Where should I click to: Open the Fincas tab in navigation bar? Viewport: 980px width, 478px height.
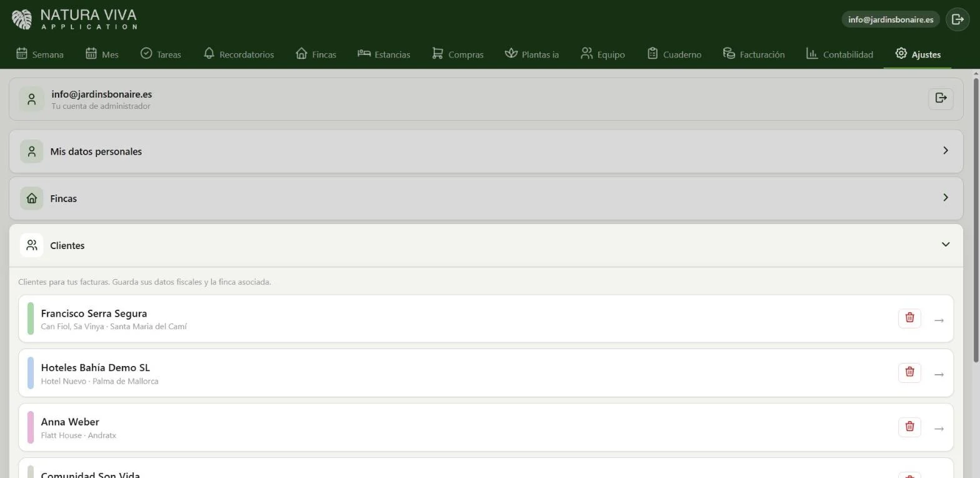click(x=316, y=54)
